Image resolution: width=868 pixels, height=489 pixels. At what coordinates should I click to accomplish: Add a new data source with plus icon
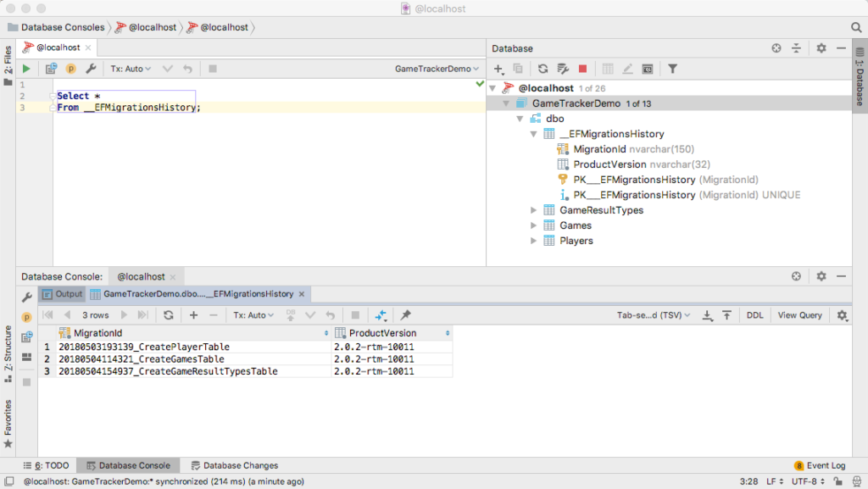pos(498,69)
